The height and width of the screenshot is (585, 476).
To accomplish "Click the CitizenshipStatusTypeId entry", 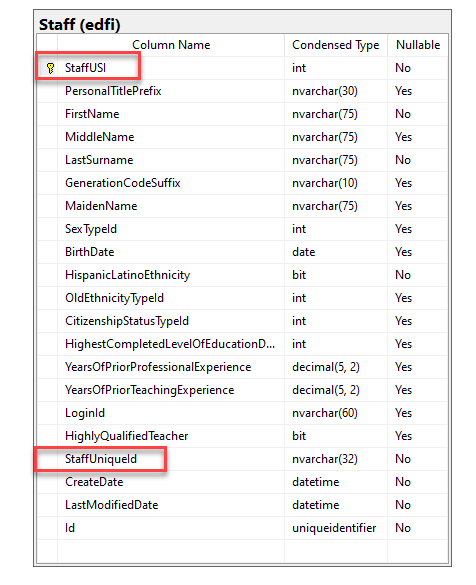I will (127, 321).
